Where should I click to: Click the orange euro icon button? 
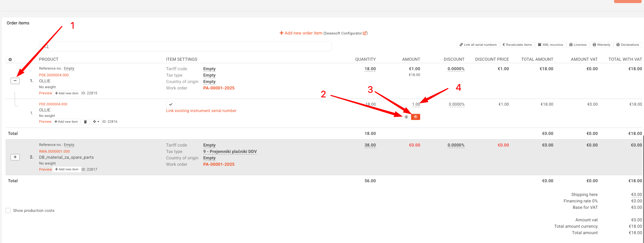416,117
